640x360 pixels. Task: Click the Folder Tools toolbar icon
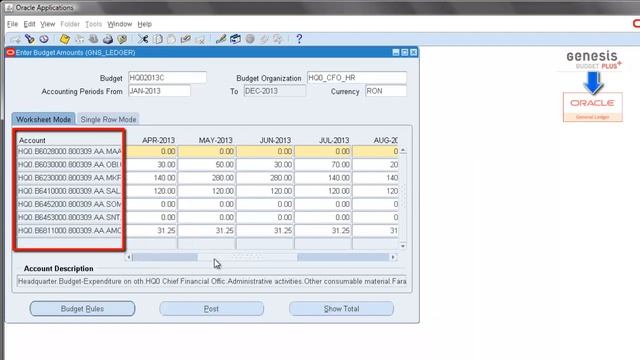[278, 39]
